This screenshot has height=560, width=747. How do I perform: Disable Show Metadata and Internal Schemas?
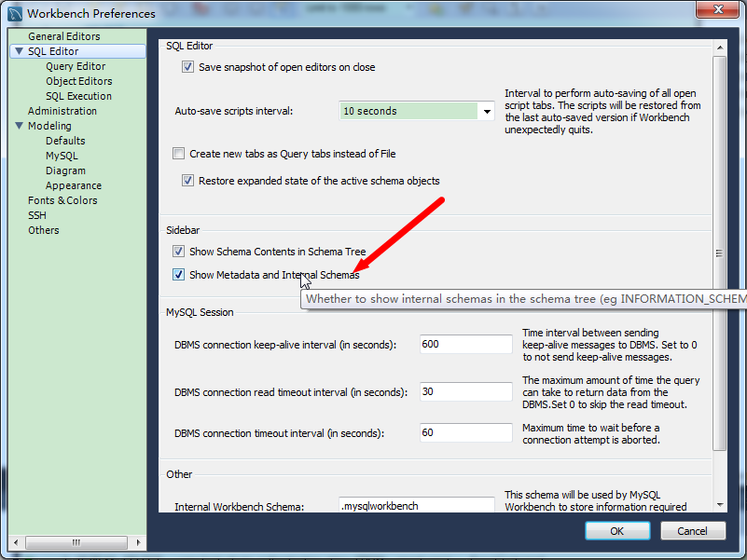tap(179, 275)
